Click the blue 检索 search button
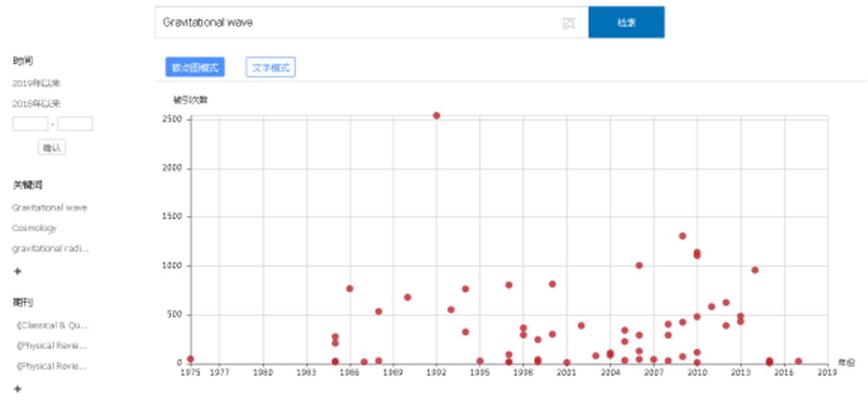This screenshot has width=868, height=401. pos(626,23)
